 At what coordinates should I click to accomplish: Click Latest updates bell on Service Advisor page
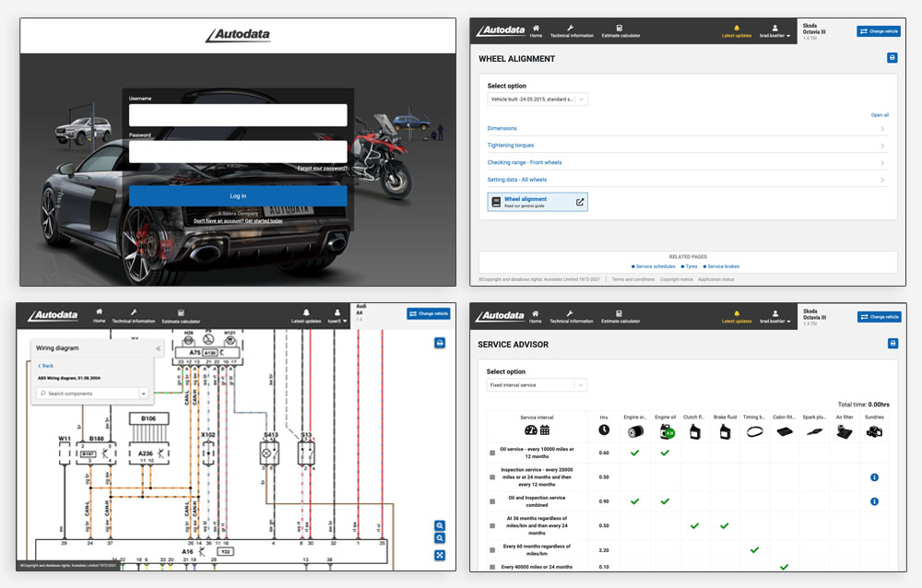pyautogui.click(x=736, y=313)
